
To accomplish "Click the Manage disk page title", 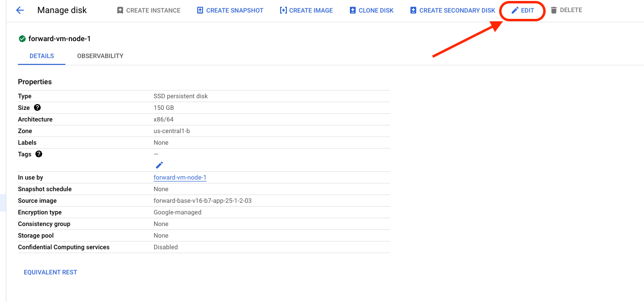I will pos(62,10).
